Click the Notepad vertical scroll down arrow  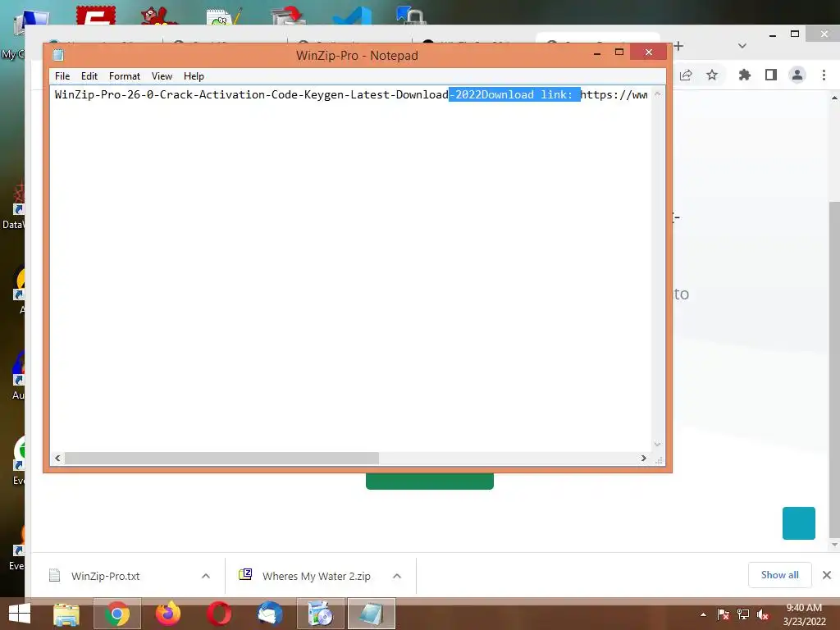[x=657, y=445]
